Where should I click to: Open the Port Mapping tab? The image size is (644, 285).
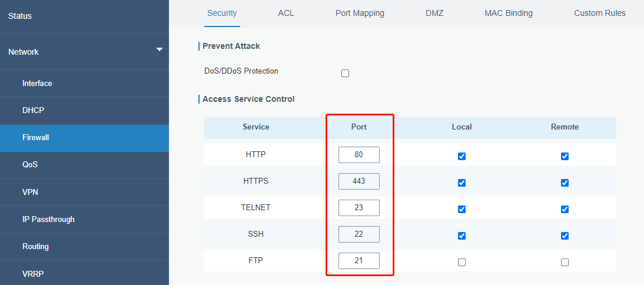point(360,13)
